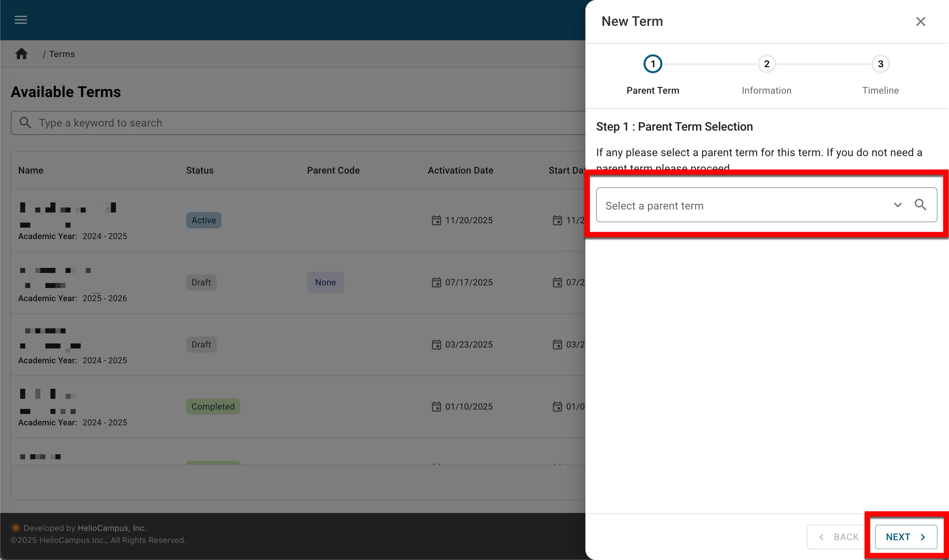The width and height of the screenshot is (949, 560).
Task: Click the HelioCampus, Inc. footer link
Action: pyautogui.click(x=112, y=528)
